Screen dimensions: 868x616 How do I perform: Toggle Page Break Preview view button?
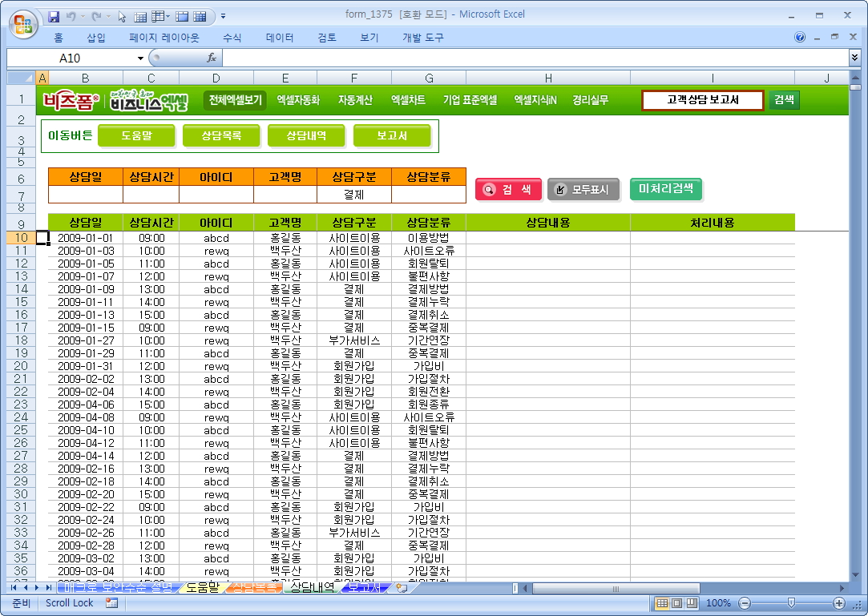pos(691,603)
